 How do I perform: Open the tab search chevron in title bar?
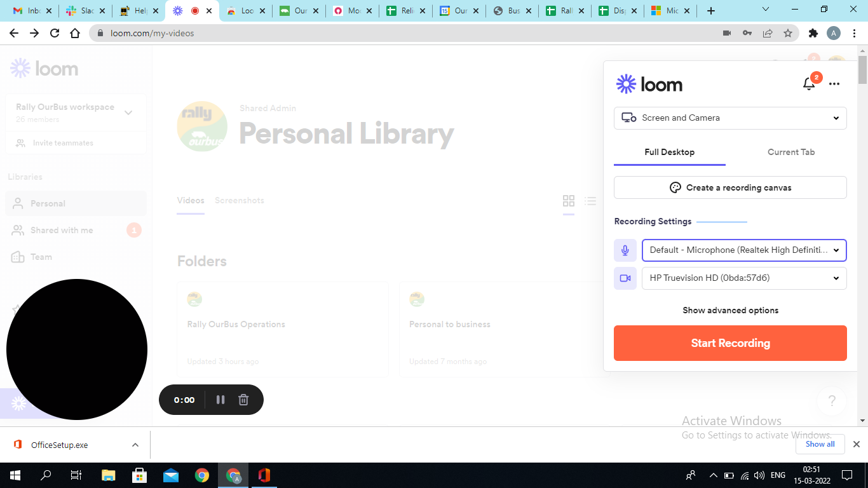pos(766,10)
